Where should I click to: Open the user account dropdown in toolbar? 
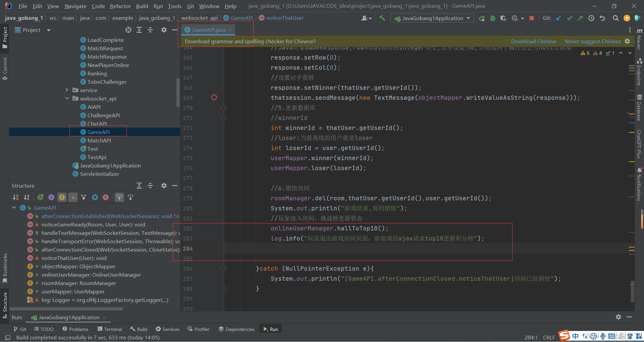(366, 18)
